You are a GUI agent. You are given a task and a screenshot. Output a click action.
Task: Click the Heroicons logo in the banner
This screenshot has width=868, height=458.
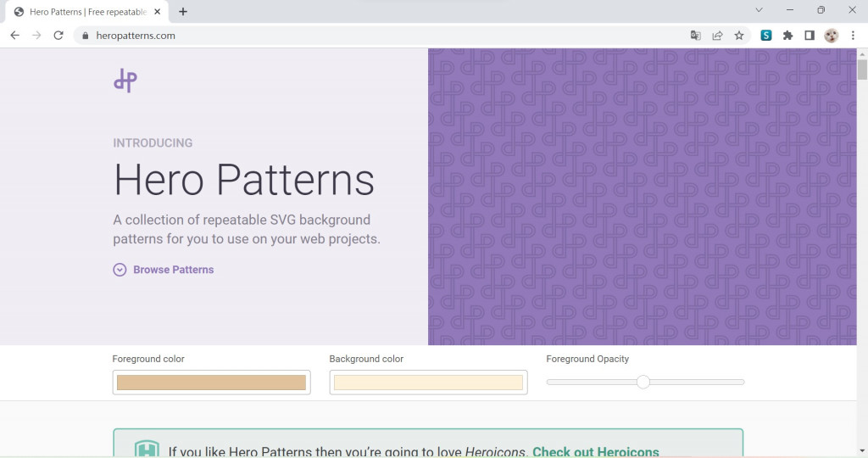click(x=147, y=450)
